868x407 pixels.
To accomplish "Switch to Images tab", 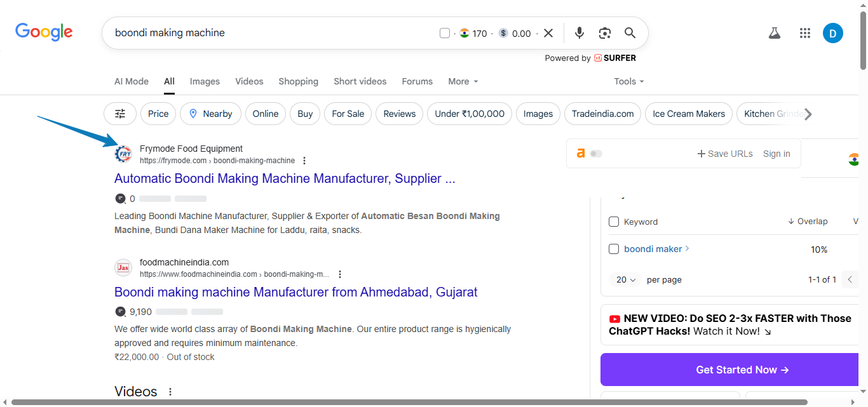I will tap(205, 81).
